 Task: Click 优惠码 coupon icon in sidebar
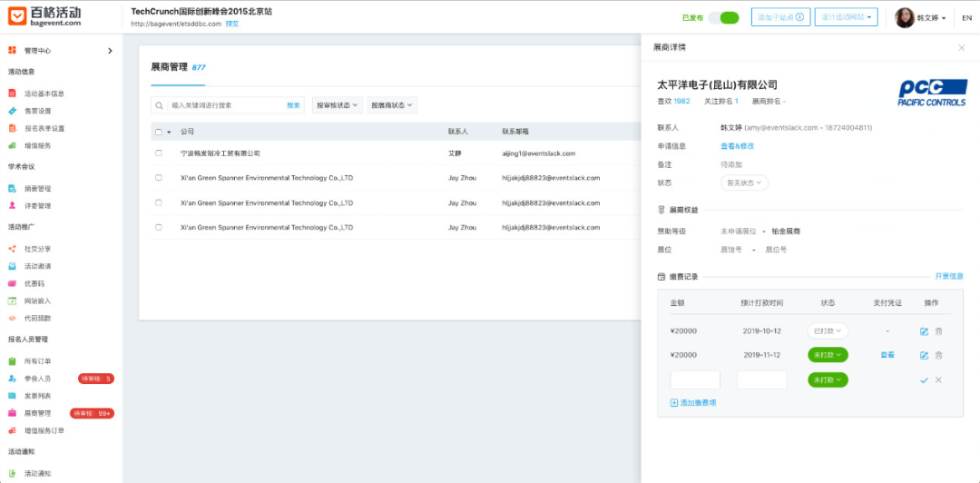[x=12, y=283]
